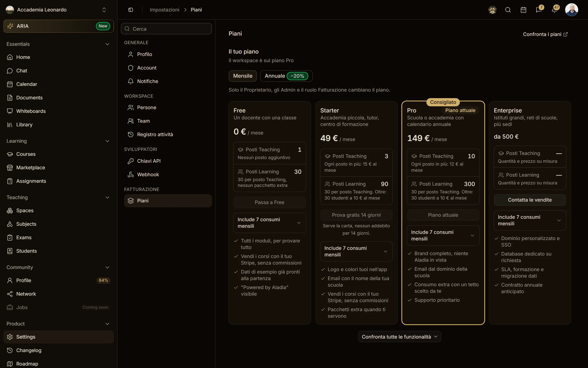
Task: Expand Confronta tutte le funzionalità
Action: [399, 337]
